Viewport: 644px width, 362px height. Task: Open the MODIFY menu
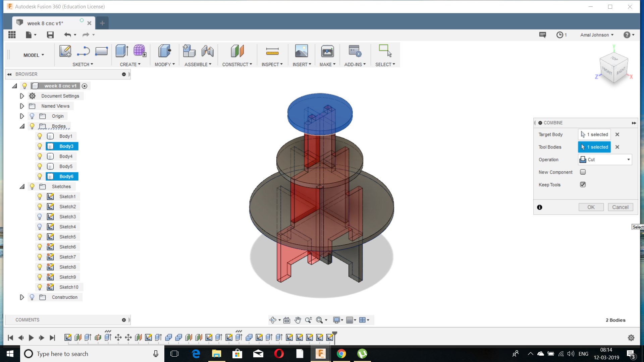[164, 64]
